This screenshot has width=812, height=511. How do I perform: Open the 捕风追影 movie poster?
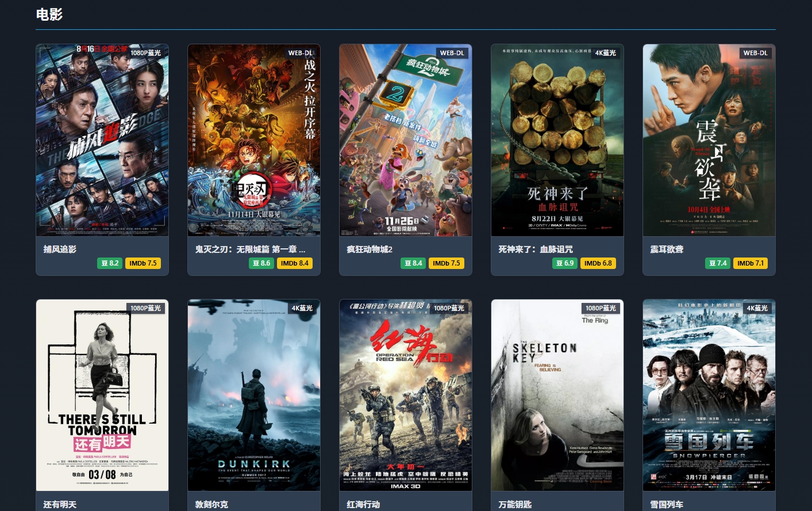coord(102,140)
